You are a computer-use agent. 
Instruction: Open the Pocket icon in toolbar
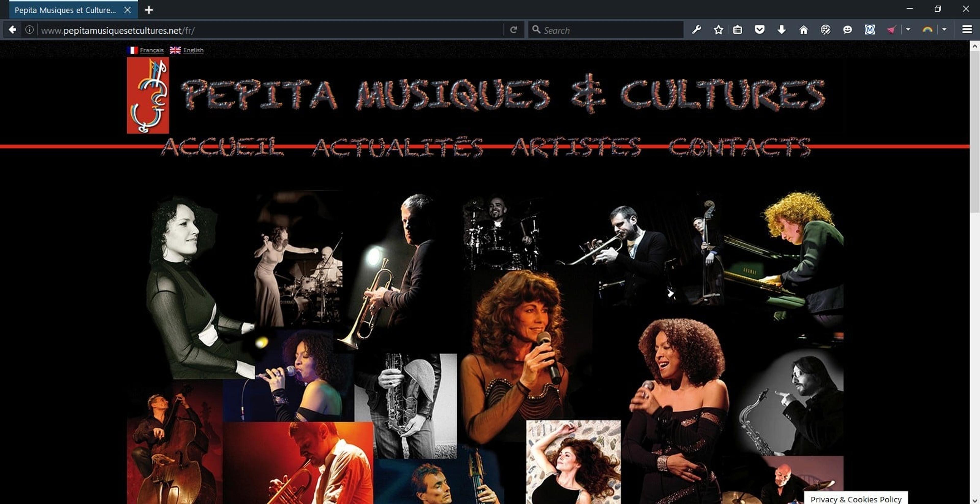pyautogui.click(x=759, y=30)
